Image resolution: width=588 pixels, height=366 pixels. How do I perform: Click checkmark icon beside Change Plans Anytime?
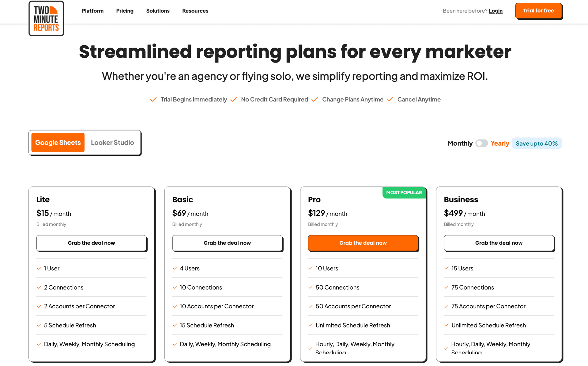point(315,100)
